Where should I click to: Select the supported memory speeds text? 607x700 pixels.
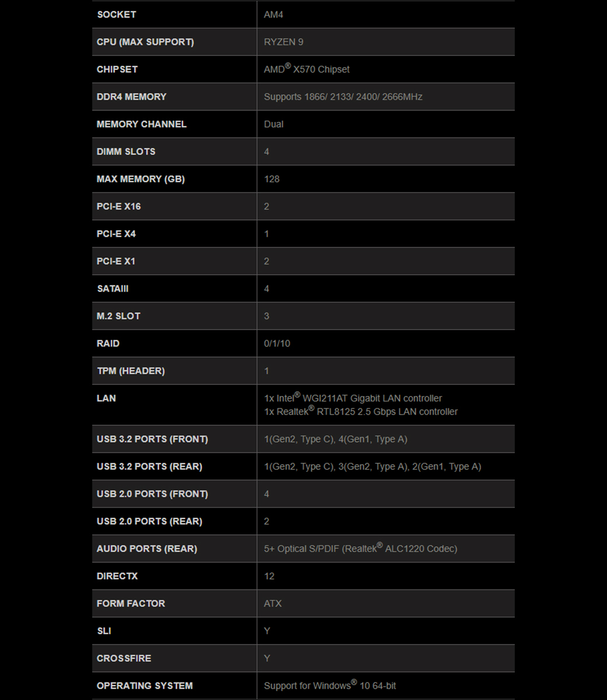tap(343, 97)
